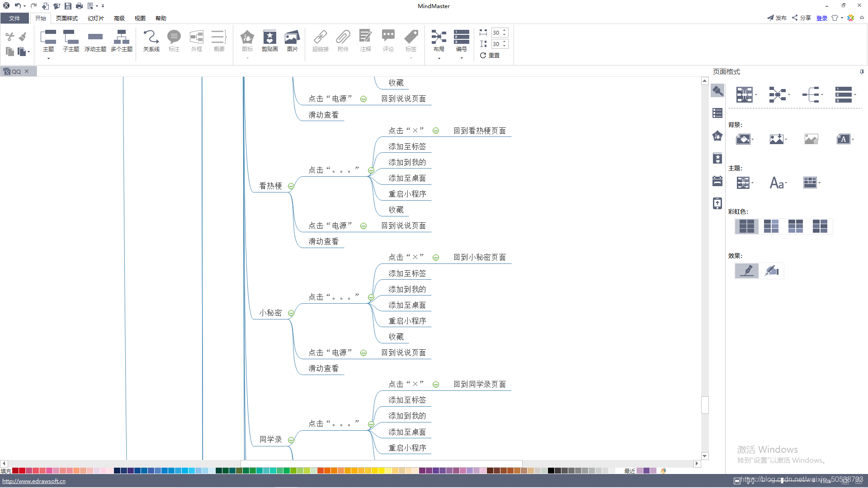Expand the numbering (编号) dropdown
This screenshot has width=868, height=488.
(x=461, y=58)
